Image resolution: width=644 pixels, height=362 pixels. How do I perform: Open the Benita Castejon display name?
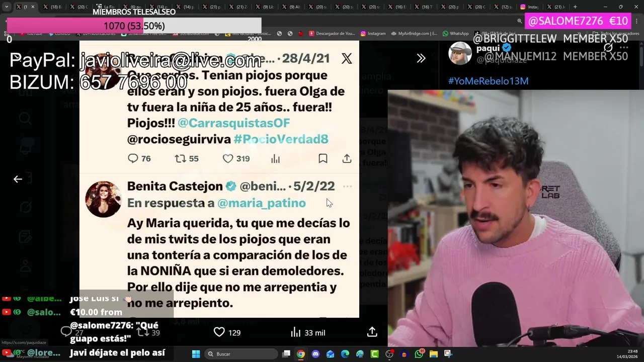tap(175, 186)
